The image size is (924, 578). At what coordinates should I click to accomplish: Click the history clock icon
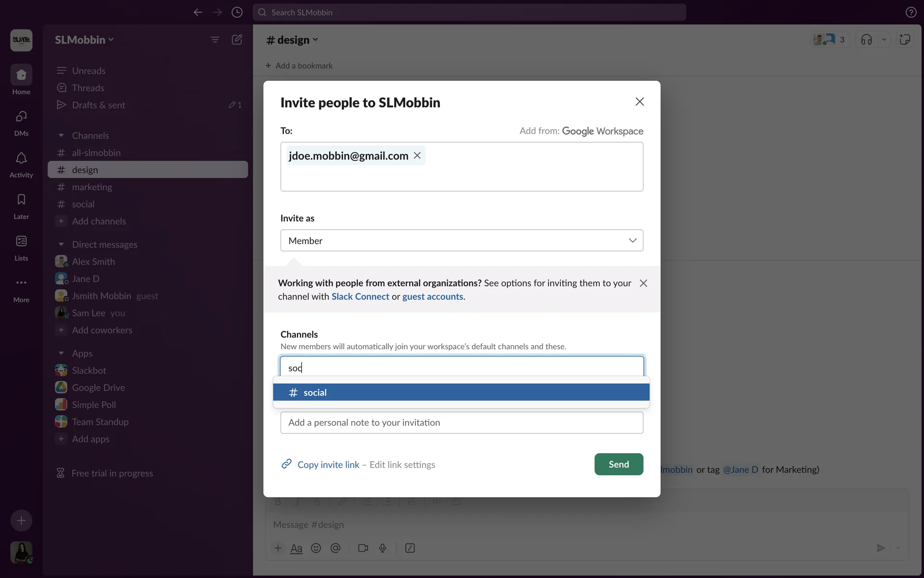(x=237, y=12)
